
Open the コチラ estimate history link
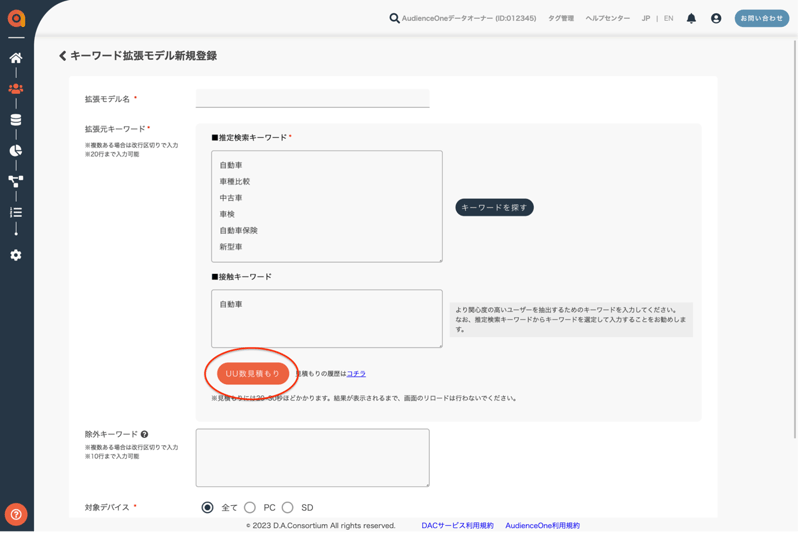356,373
